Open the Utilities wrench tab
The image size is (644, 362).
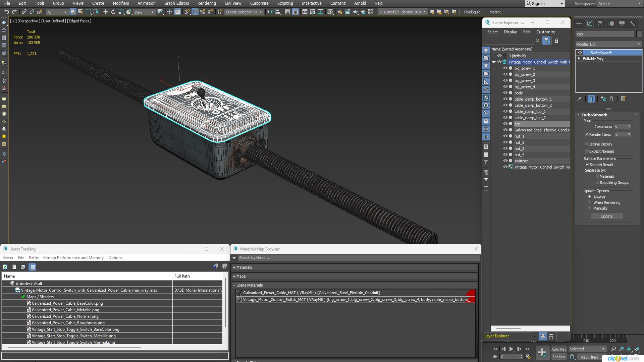(632, 23)
